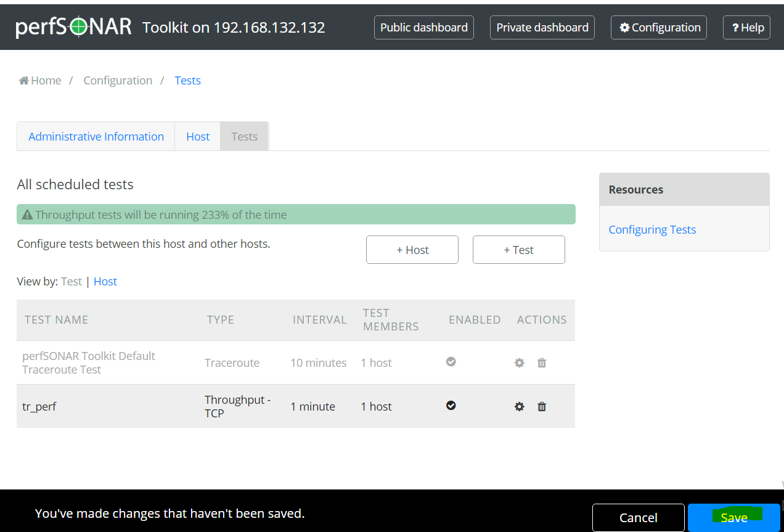Add a new test with + Test
This screenshot has width=784, height=532.
click(x=519, y=250)
